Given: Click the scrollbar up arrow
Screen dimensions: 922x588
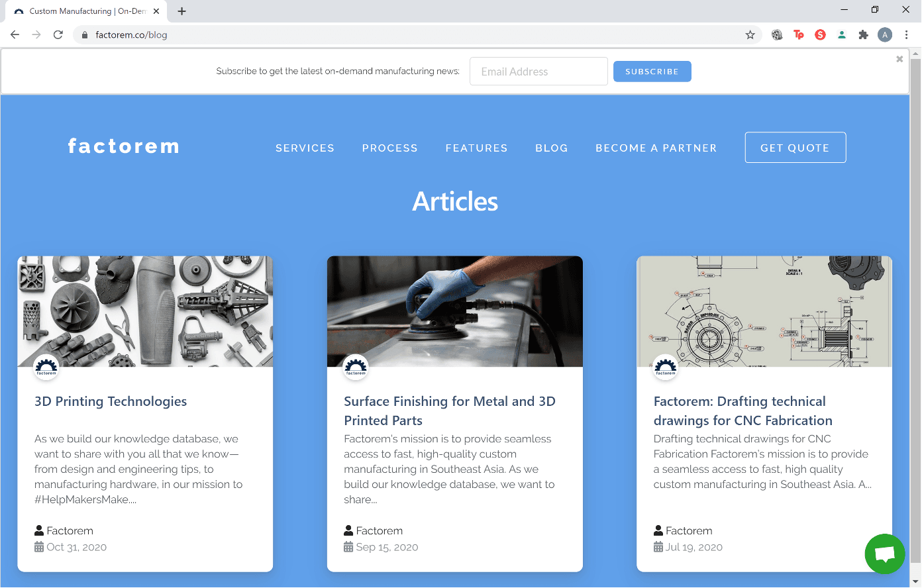Looking at the screenshot, I should [x=915, y=53].
